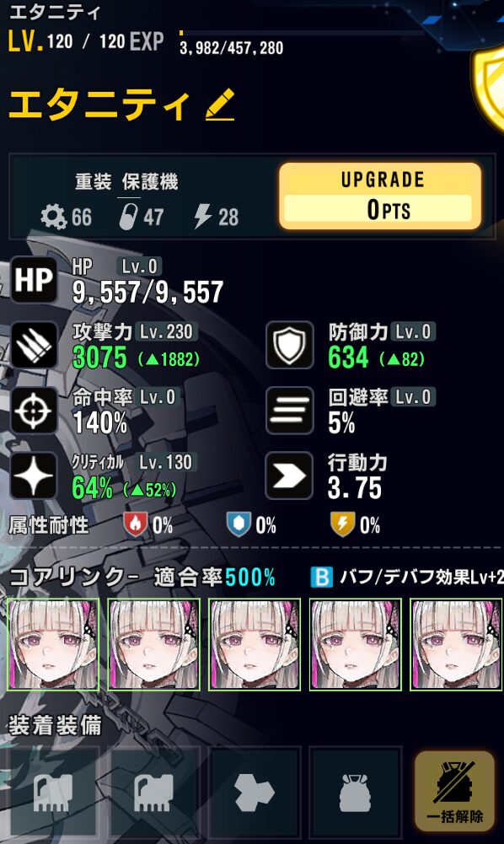Screen dimensions: 504x844
Task: Select the 命中率 crosshair icon
Action: [34, 410]
